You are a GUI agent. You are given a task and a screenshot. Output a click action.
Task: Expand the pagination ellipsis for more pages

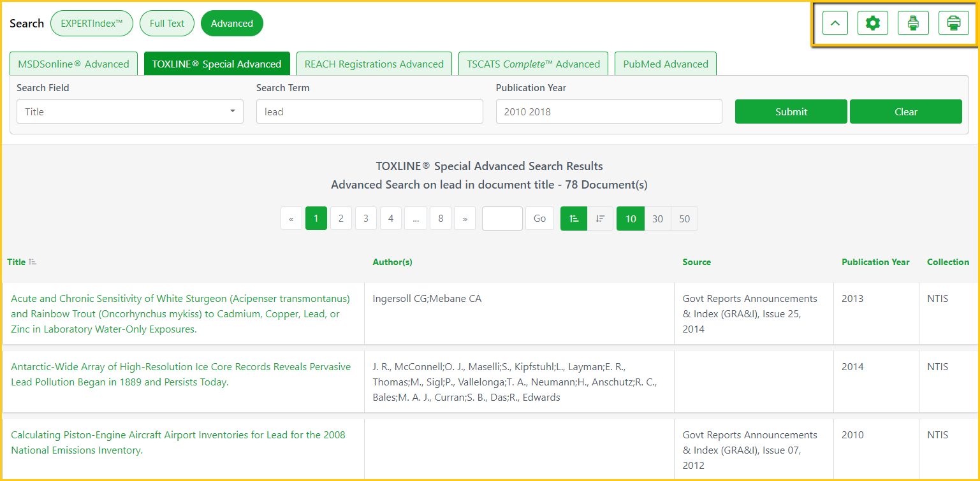pyautogui.click(x=416, y=219)
